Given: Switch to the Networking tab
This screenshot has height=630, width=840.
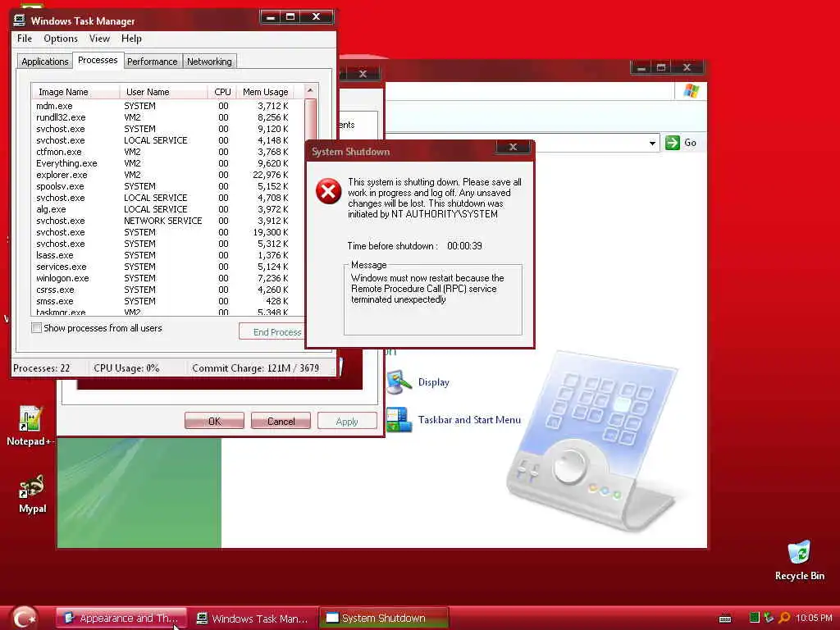Looking at the screenshot, I should click(x=209, y=62).
